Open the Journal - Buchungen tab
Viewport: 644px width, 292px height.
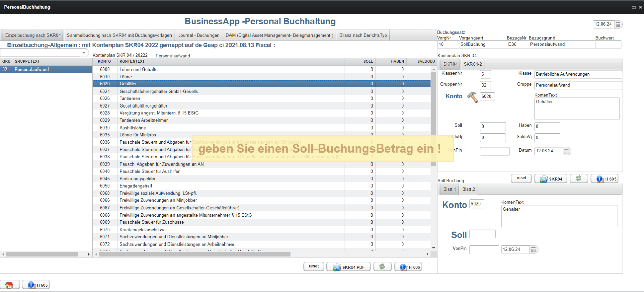click(199, 35)
